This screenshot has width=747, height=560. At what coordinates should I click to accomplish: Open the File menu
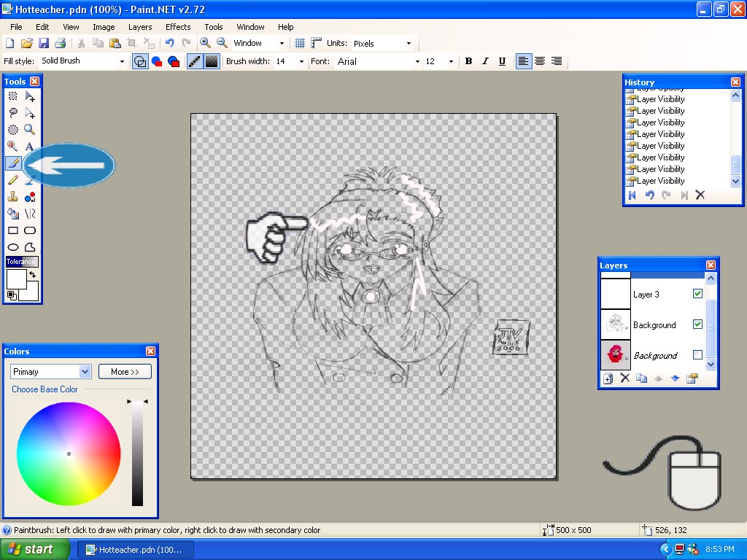pos(16,27)
